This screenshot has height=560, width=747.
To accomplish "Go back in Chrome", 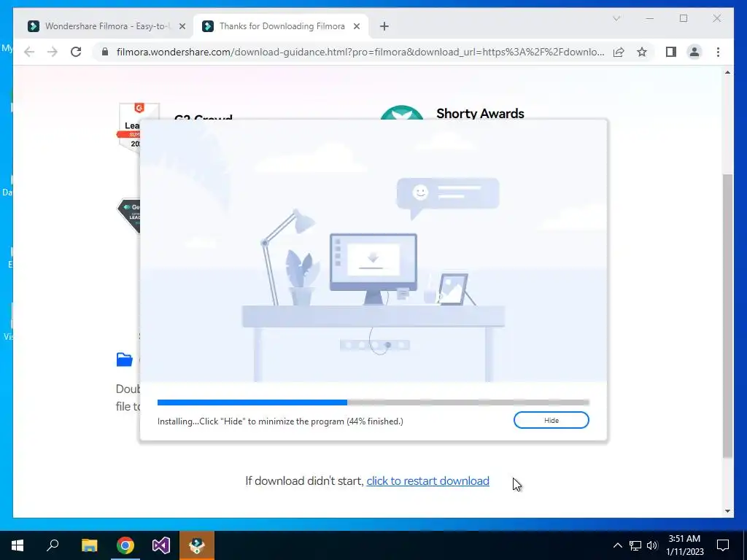I will coord(29,52).
